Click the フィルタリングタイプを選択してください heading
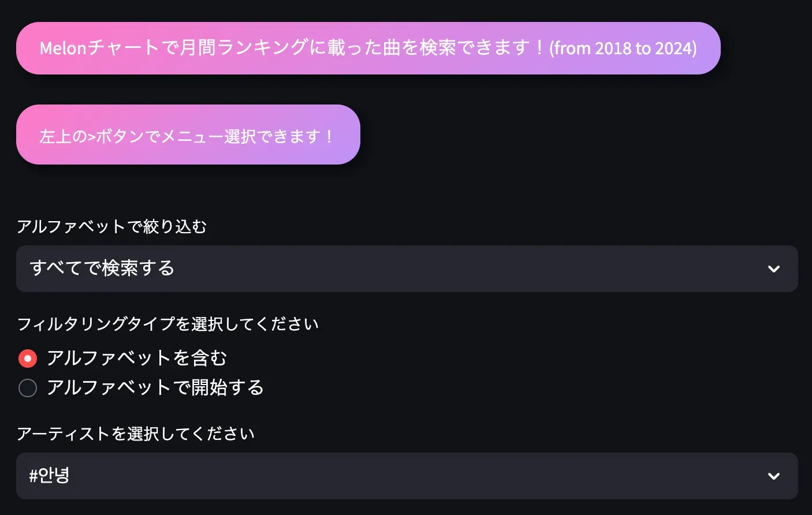This screenshot has height=515, width=812. (x=167, y=324)
